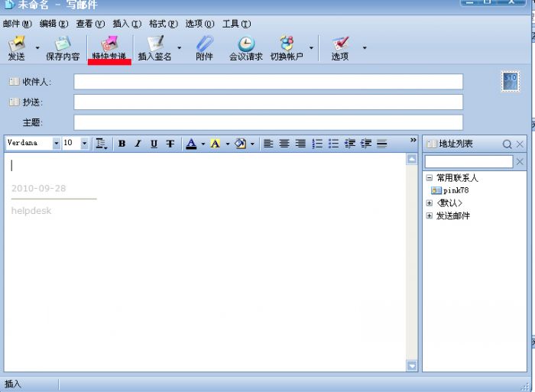Viewport: 535px width, 392px height.
Task: Expand the 发送邮件 tree node
Action: (x=430, y=215)
